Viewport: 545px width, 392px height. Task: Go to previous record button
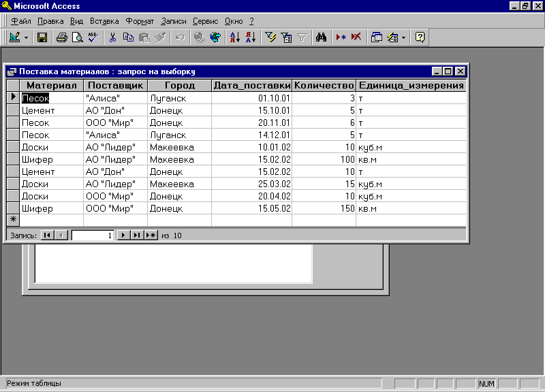coord(61,235)
